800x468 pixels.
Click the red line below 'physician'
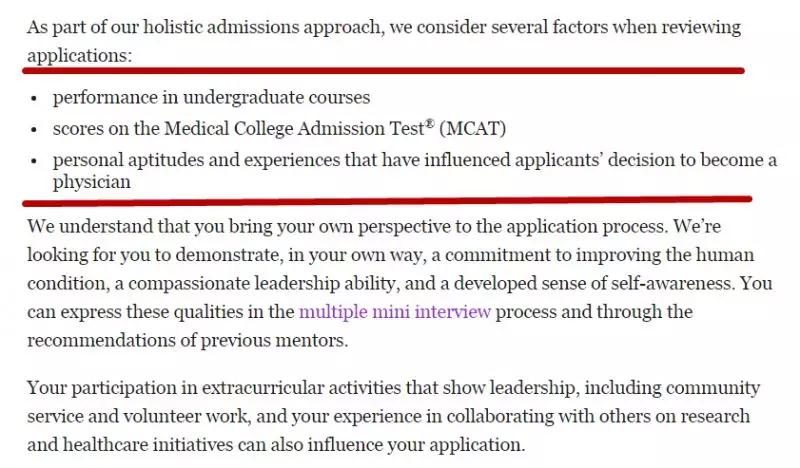tap(387, 201)
